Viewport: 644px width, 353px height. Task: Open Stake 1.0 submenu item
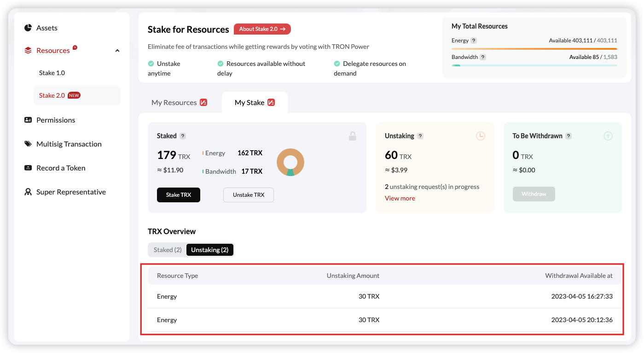tap(52, 73)
